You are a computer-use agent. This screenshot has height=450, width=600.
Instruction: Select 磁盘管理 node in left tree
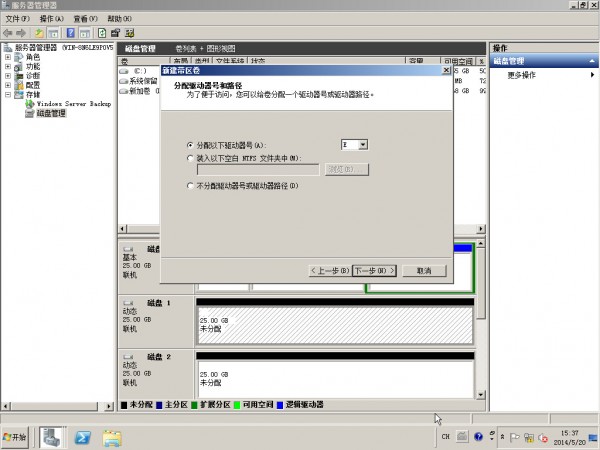tap(50, 113)
